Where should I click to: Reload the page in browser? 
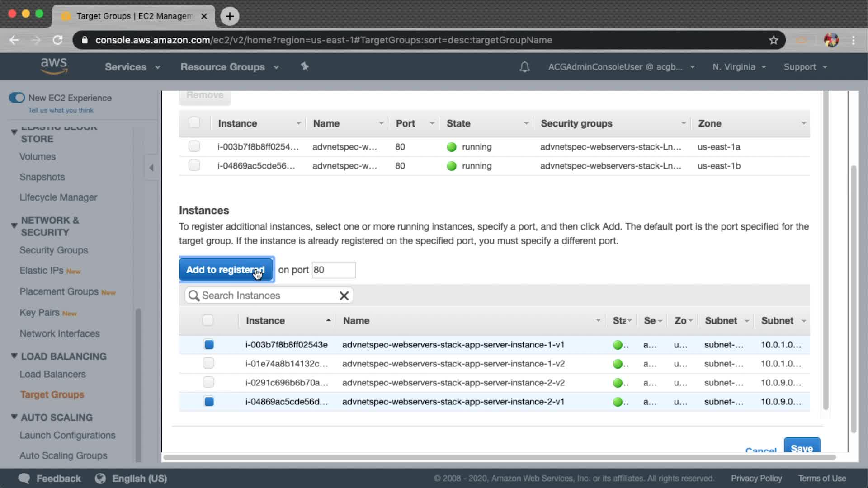[x=57, y=40]
